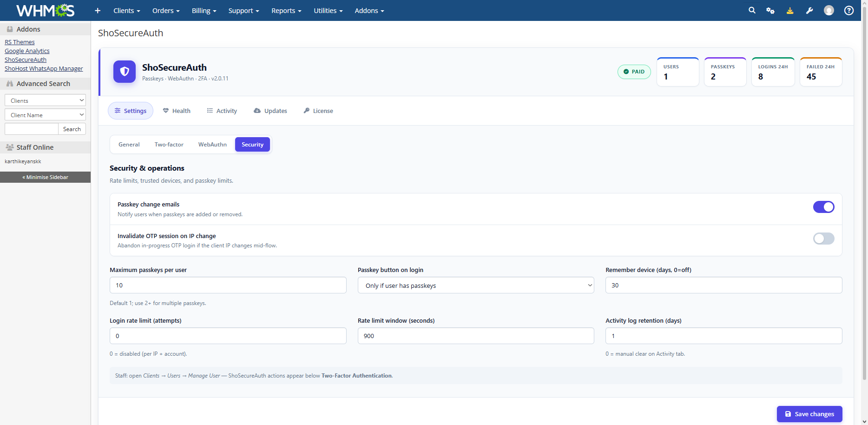Open ShoHost WhatsApp Manager link
This screenshot has width=868, height=425.
[44, 68]
